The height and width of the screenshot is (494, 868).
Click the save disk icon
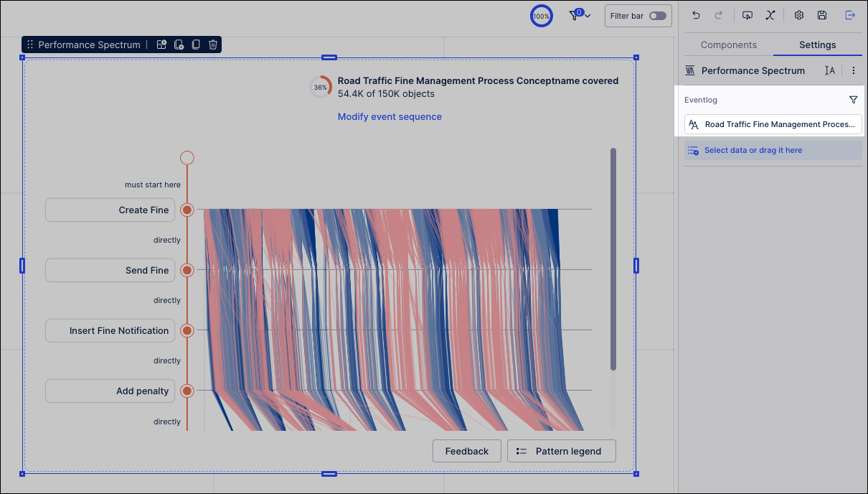[x=822, y=15]
